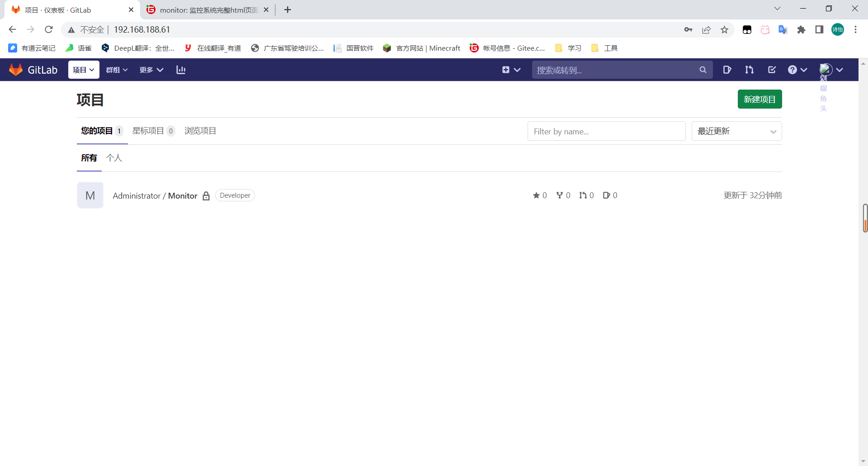Click the star count on Monitor project

(540, 195)
